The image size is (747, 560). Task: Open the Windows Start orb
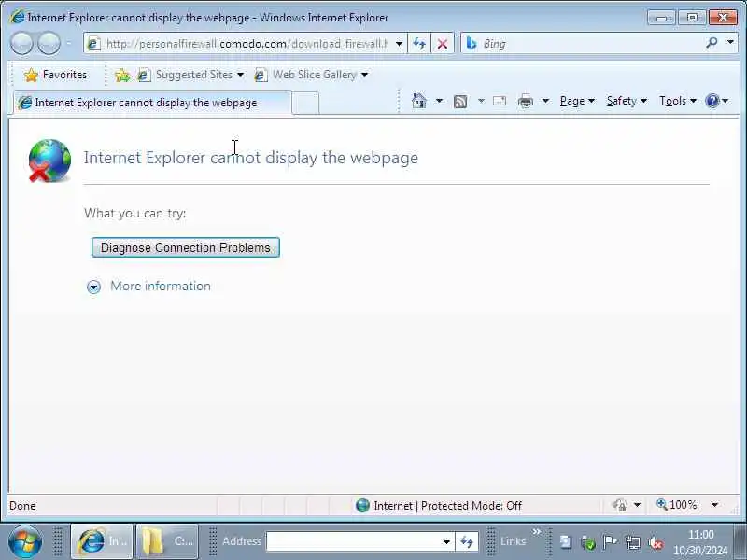25,541
